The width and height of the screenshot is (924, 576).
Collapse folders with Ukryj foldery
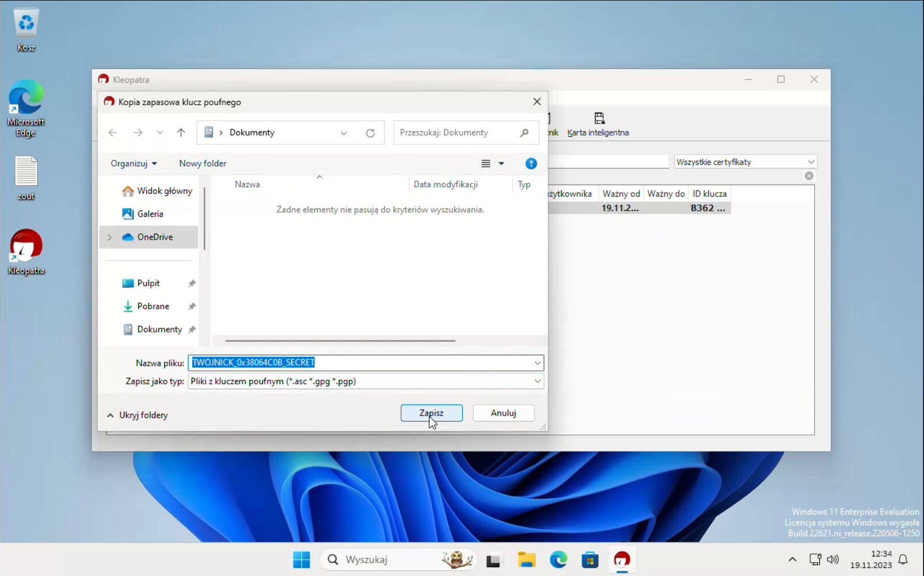(x=138, y=415)
